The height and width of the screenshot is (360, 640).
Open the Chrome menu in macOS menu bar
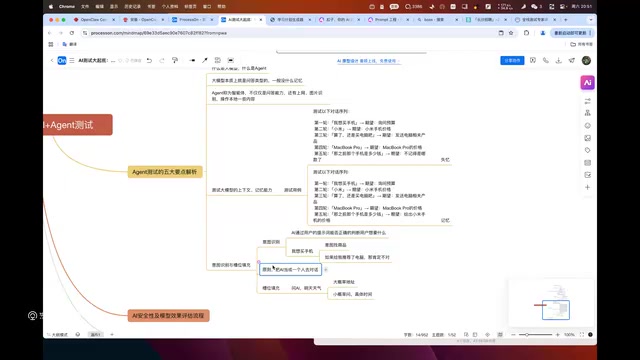pyautogui.click(x=67, y=7)
